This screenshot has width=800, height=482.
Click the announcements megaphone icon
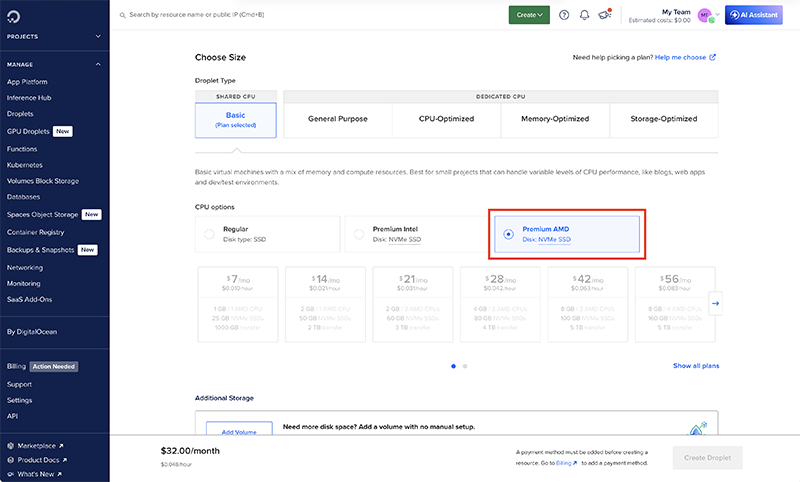point(604,15)
